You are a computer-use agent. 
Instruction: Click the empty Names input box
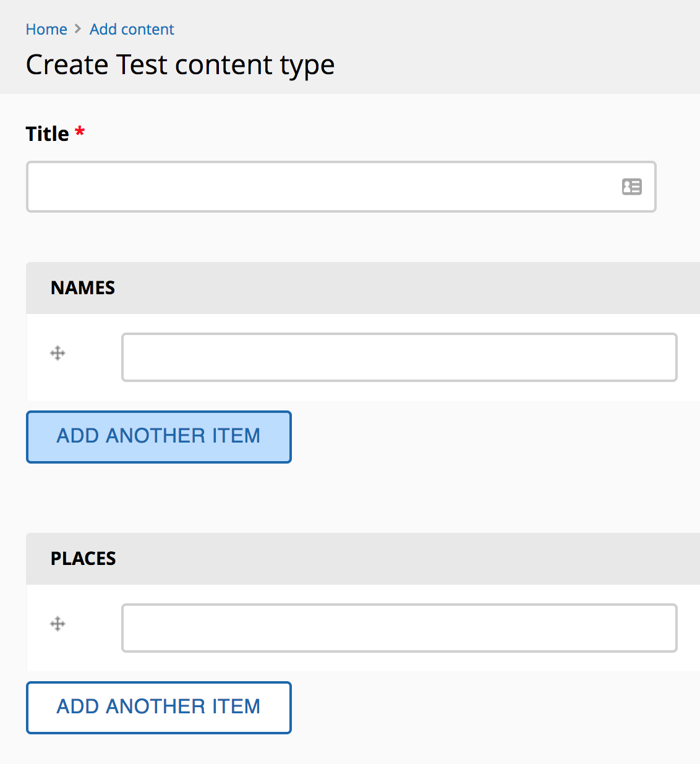[399, 357]
